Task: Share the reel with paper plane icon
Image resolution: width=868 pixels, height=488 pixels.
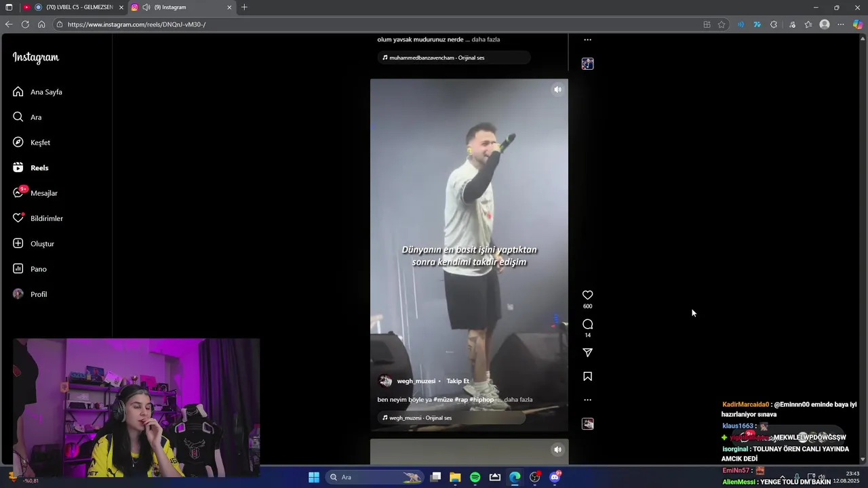Action: tap(588, 352)
